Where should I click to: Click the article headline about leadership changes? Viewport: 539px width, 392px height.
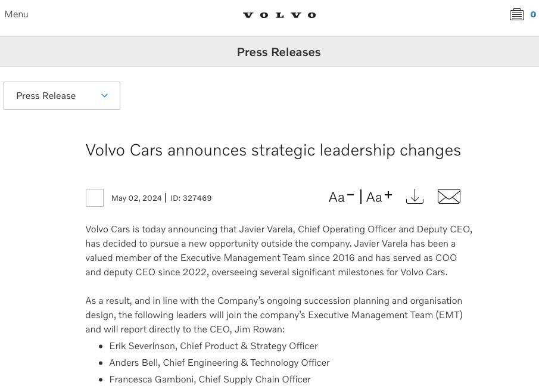(273, 150)
